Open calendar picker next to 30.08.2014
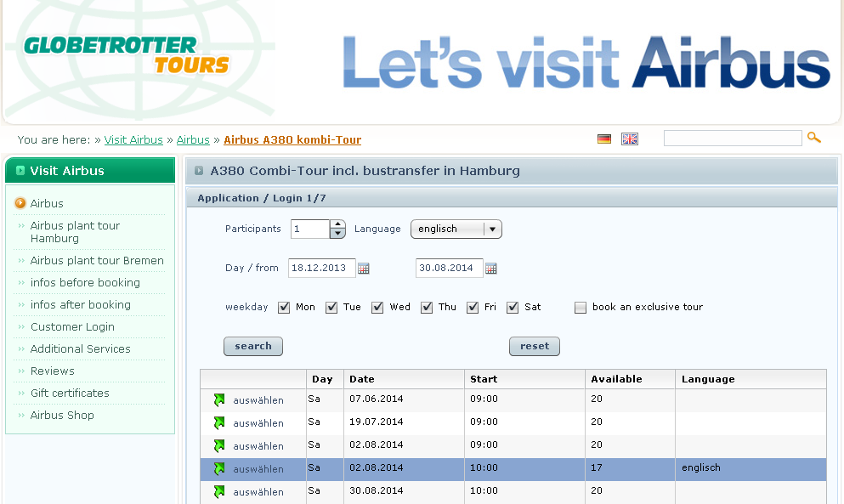This screenshot has height=504, width=844. tap(491, 269)
